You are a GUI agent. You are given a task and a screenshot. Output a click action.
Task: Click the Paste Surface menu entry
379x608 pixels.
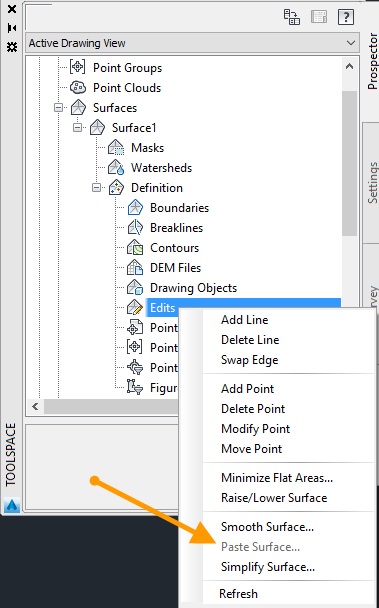260,547
